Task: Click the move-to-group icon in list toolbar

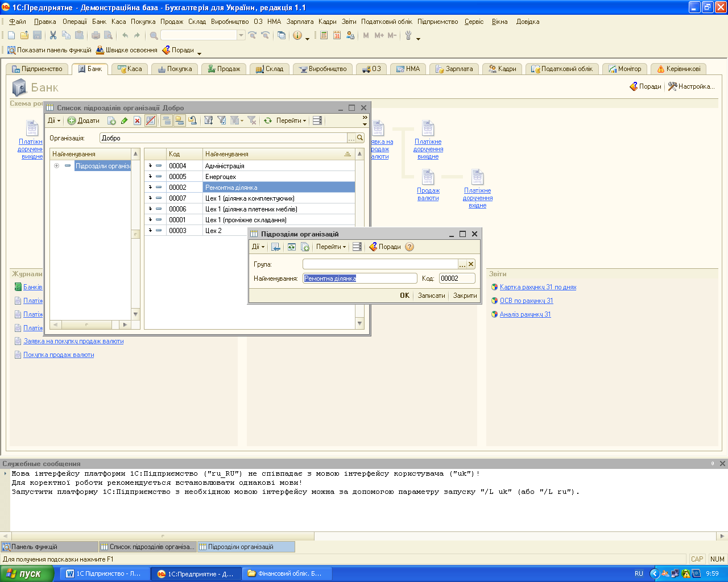Action: [193, 120]
